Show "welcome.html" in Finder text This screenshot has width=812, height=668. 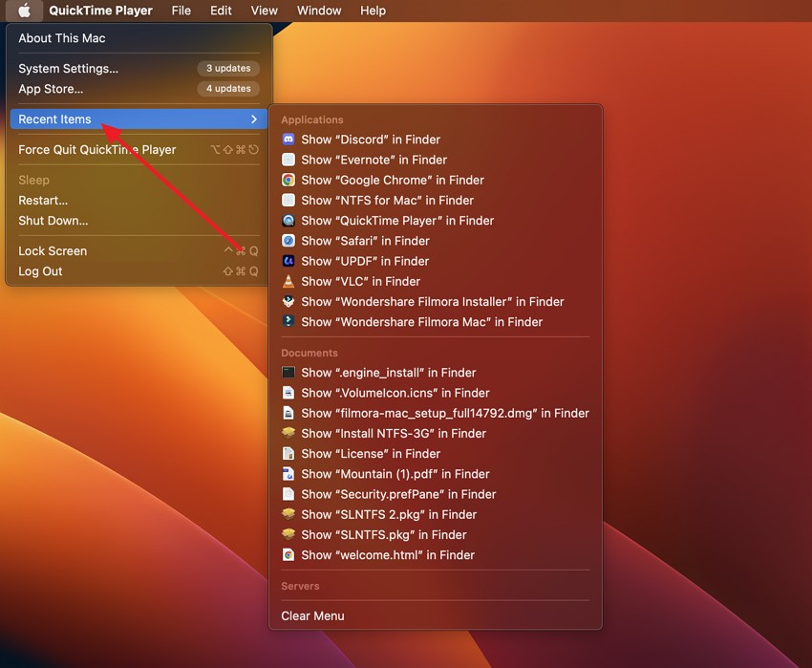pos(388,554)
